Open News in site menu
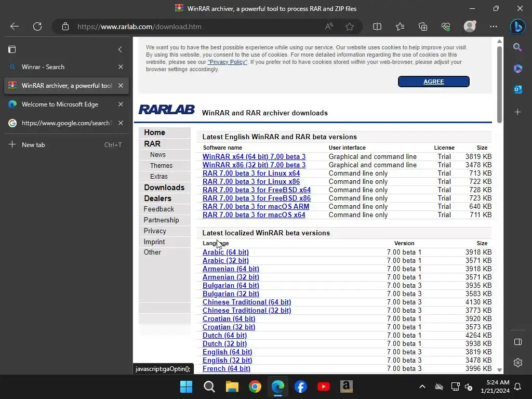This screenshot has height=399, width=532. click(x=158, y=155)
